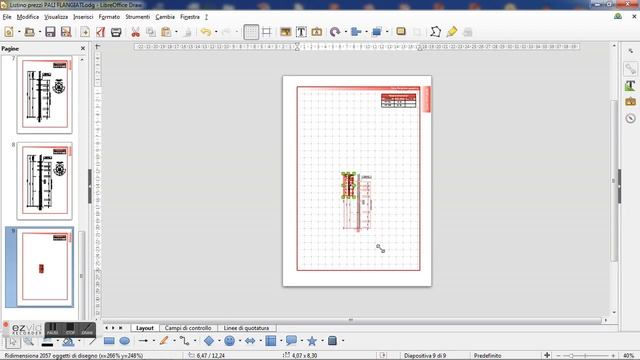Save the document with floppy icon
Image resolution: width=640 pixels, height=360 pixels.
50,32
